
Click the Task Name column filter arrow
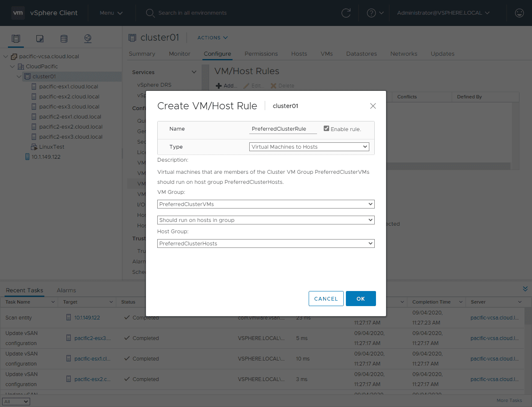click(x=53, y=302)
